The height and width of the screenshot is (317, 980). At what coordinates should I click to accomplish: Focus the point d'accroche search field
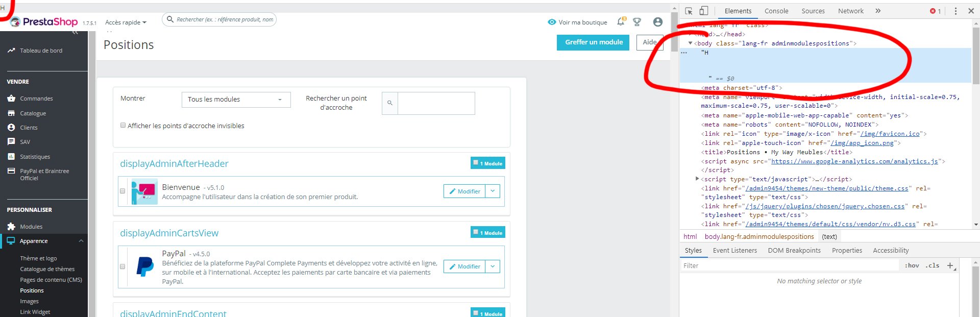[436, 103]
